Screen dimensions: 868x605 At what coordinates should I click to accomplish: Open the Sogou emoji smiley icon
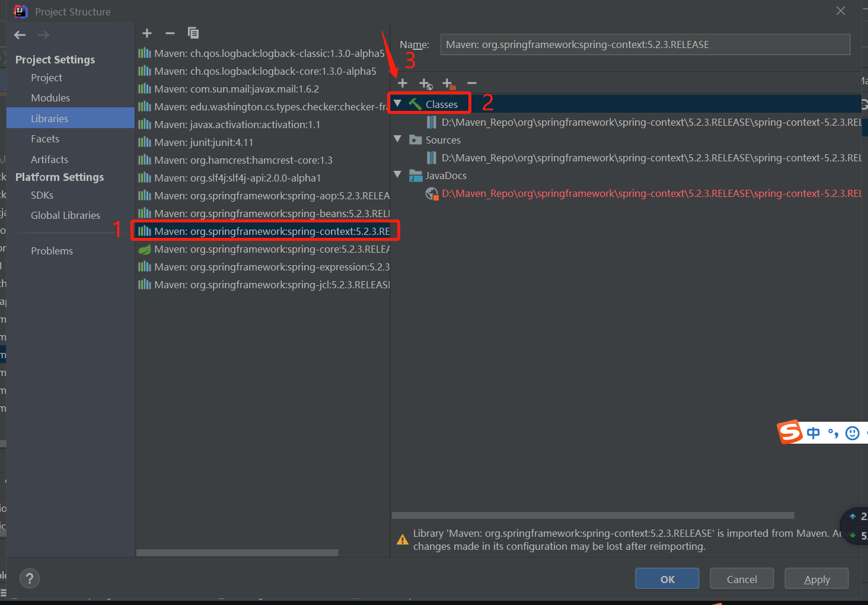(x=853, y=433)
